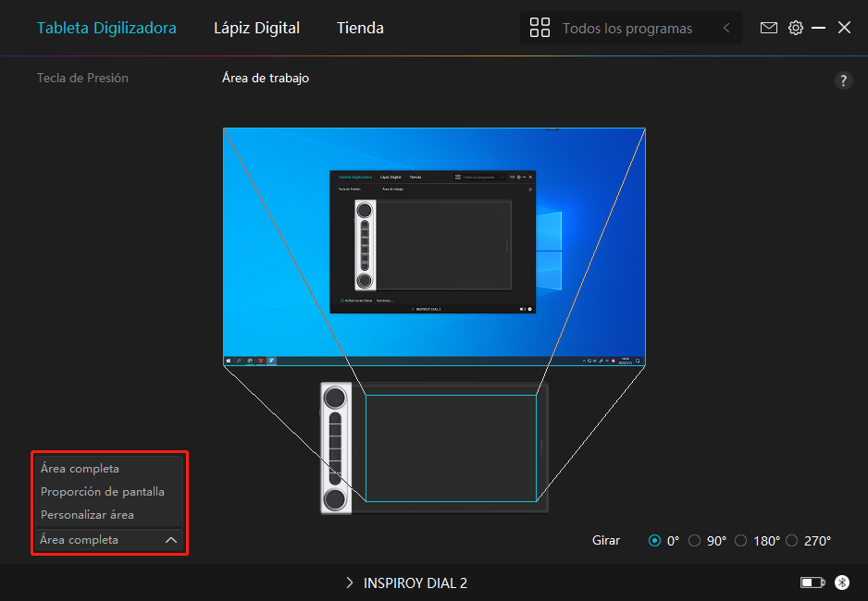Screen dimensions: 868x601
Task: Click the left arrow beside Todos los programas
Action: point(726,28)
